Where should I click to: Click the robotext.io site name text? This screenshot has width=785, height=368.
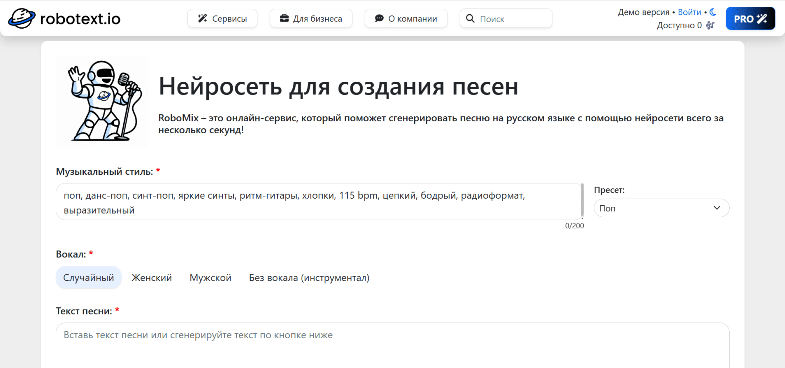(80, 19)
